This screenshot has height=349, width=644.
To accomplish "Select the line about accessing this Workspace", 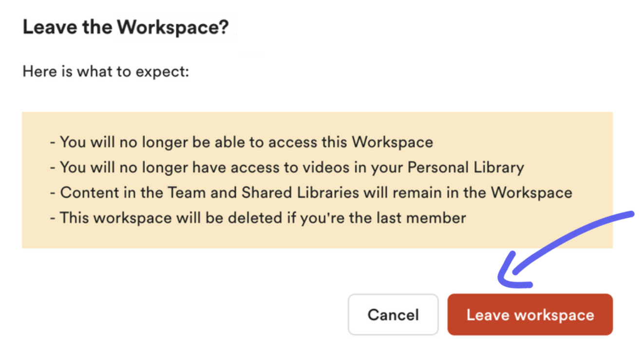I will pyautogui.click(x=242, y=142).
